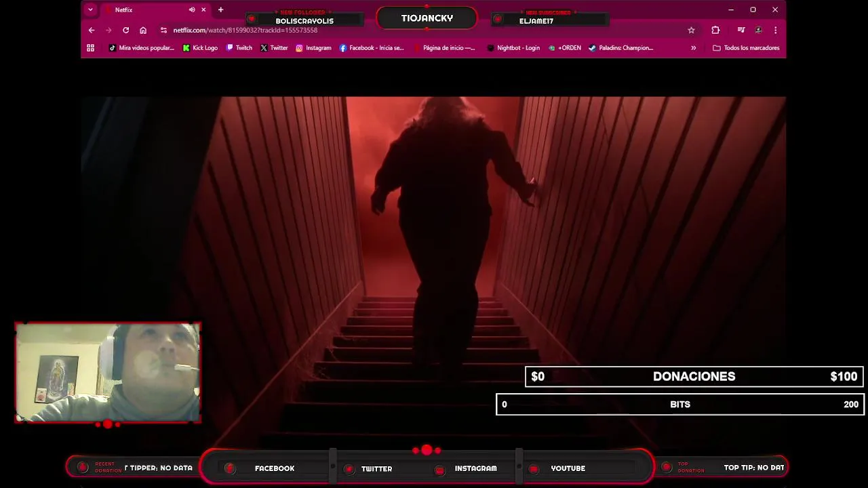Reload the Netflix page
The height and width of the screenshot is (488, 868).
tap(125, 30)
